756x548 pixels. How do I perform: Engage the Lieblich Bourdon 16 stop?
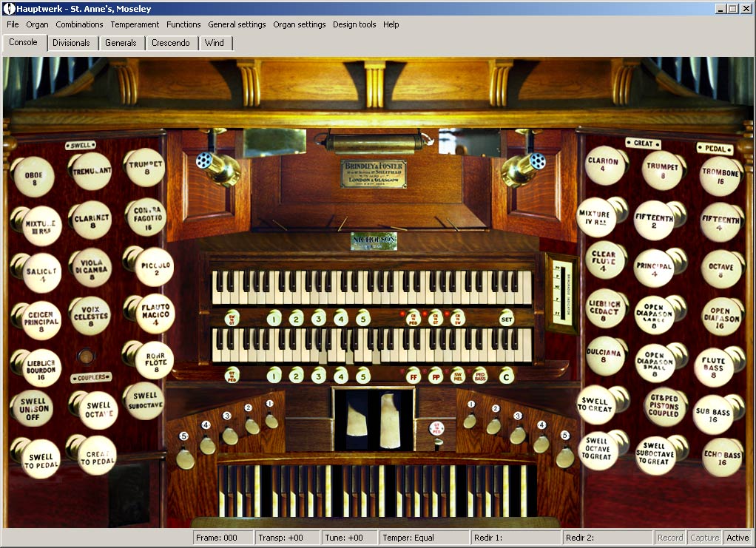[41, 369]
